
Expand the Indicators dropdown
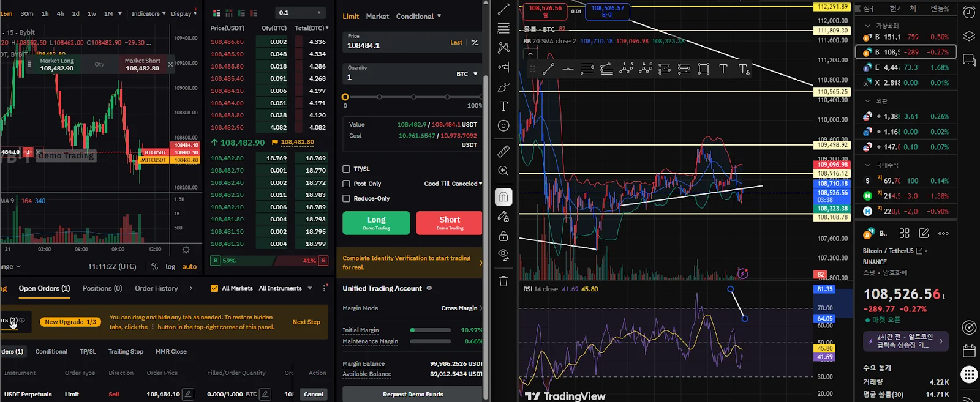(148, 13)
